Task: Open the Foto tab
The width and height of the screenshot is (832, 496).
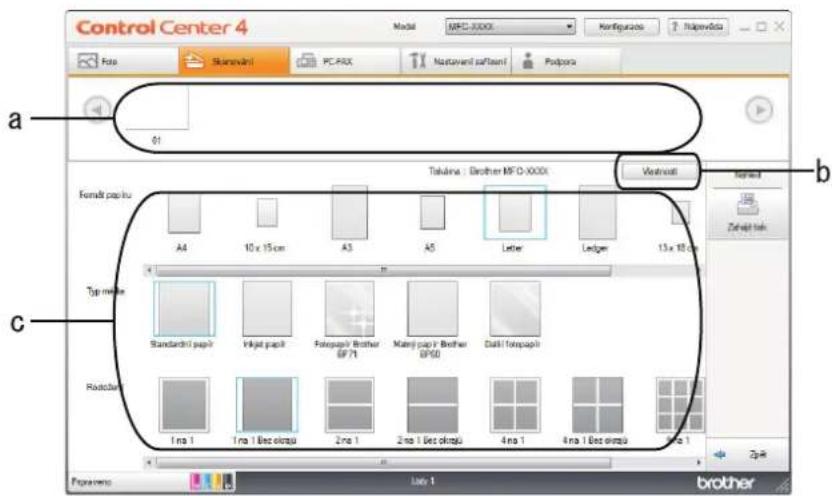Action: [123, 61]
